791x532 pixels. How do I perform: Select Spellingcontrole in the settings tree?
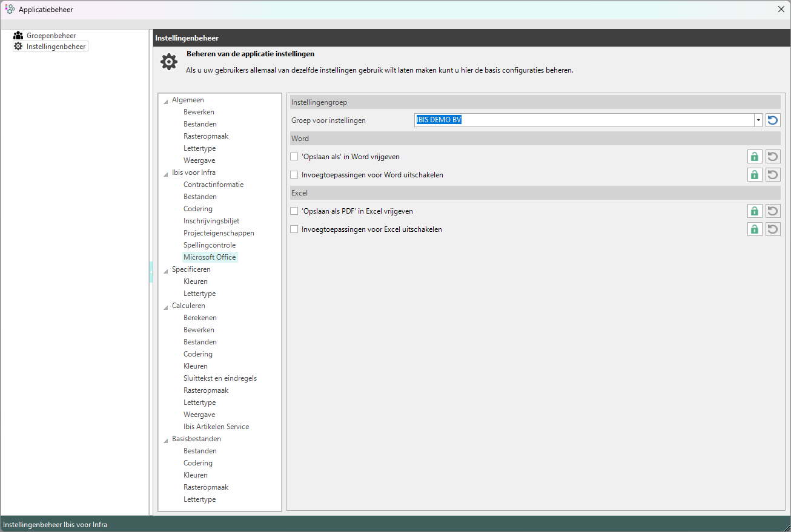[x=210, y=245]
